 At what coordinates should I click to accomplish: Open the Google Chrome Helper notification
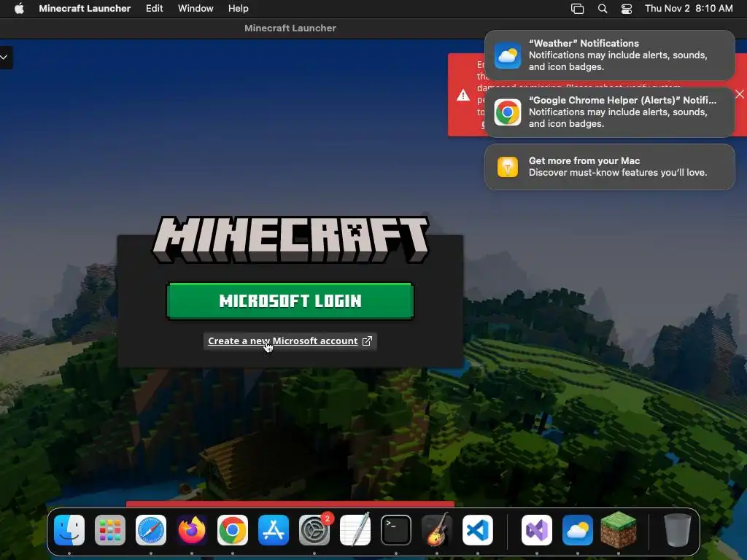tap(609, 112)
